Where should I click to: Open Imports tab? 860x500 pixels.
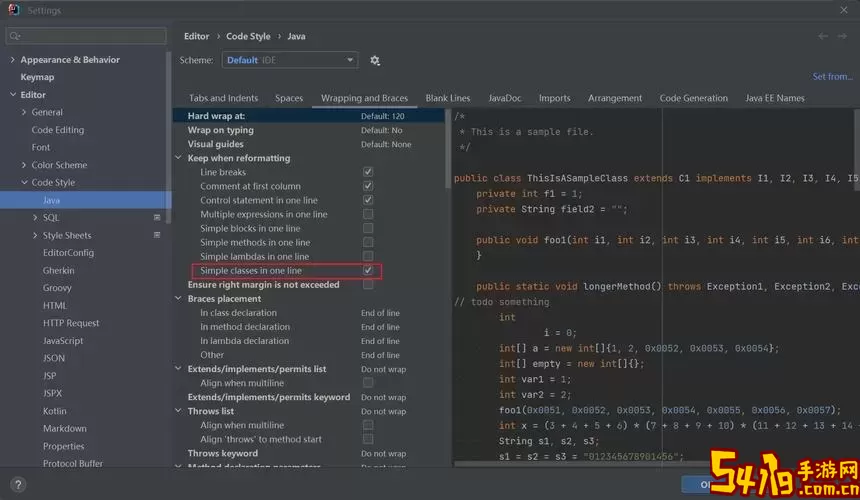click(555, 98)
